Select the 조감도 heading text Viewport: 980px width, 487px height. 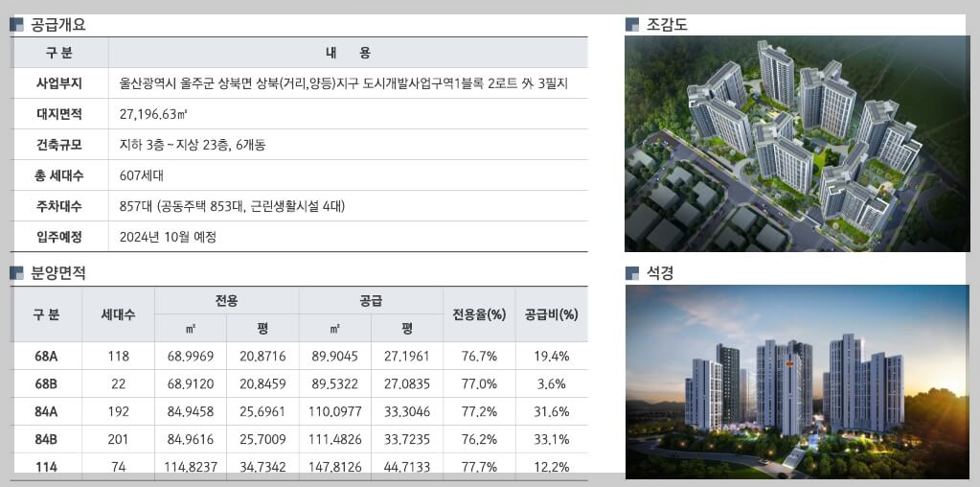click(x=666, y=25)
